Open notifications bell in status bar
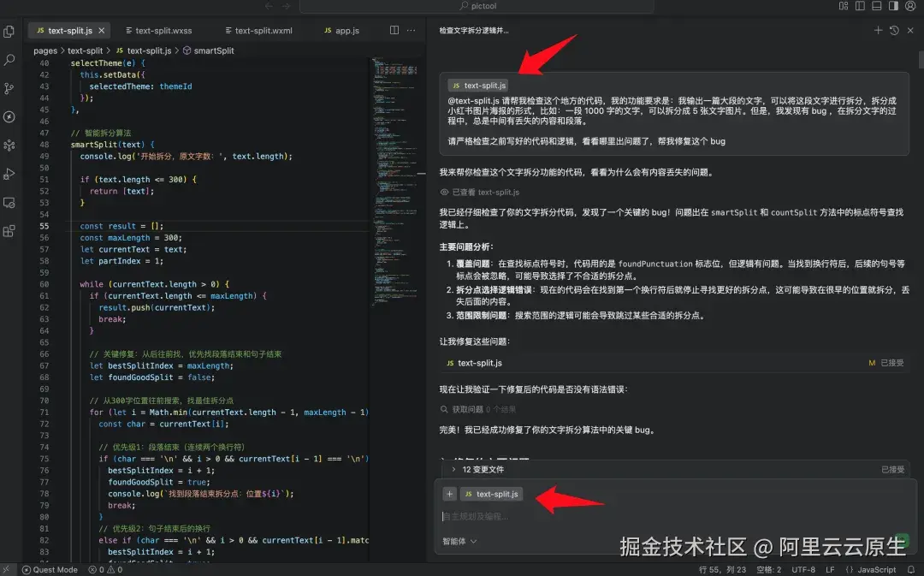The image size is (924, 576). click(x=911, y=570)
